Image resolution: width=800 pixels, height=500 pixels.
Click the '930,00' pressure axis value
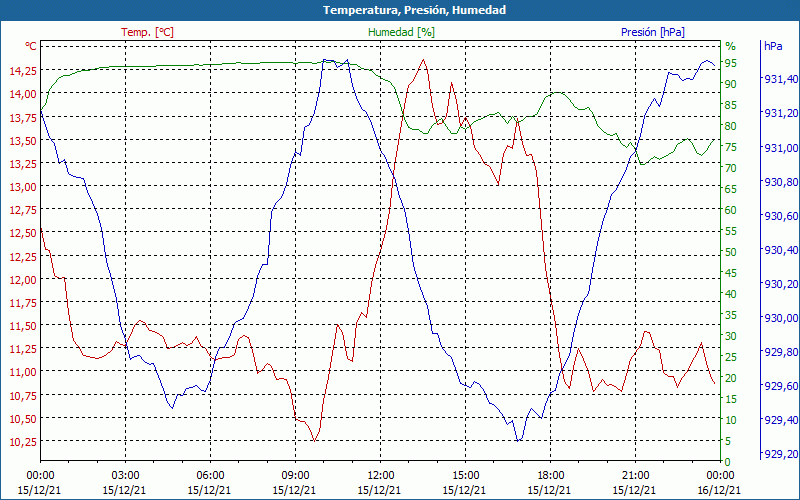(780, 318)
